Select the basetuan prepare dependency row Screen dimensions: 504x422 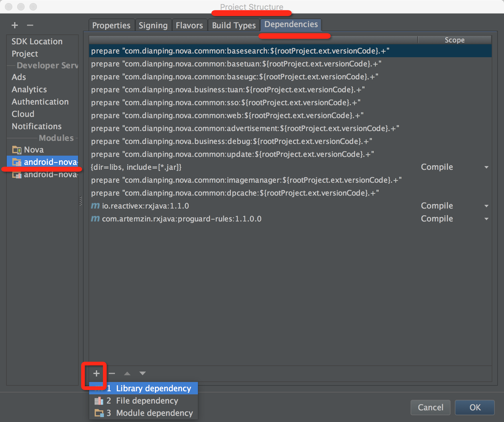click(290, 64)
